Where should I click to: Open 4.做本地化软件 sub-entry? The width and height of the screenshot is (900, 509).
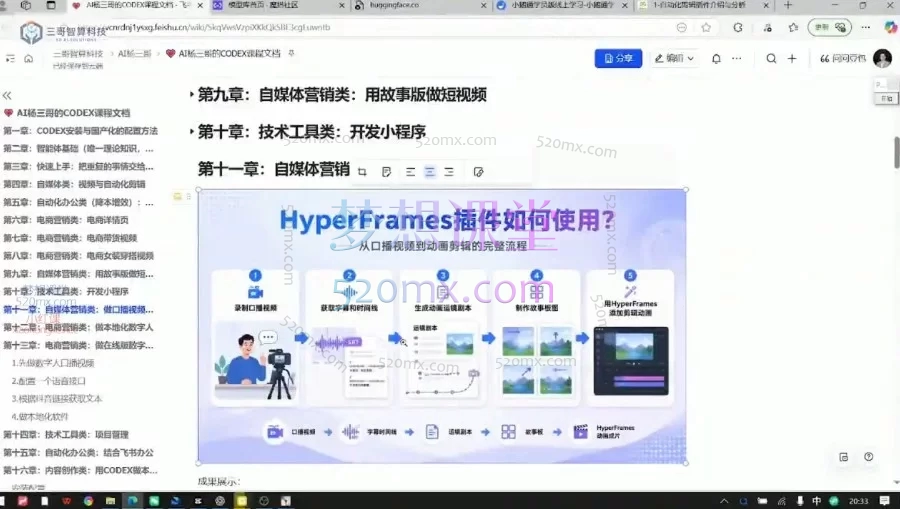pyautogui.click(x=40, y=417)
